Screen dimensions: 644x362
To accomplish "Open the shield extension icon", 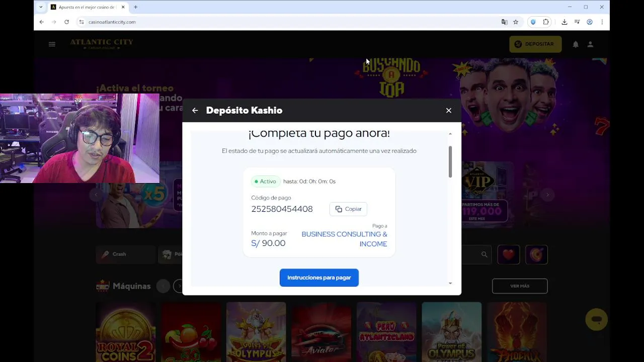I will point(533,22).
